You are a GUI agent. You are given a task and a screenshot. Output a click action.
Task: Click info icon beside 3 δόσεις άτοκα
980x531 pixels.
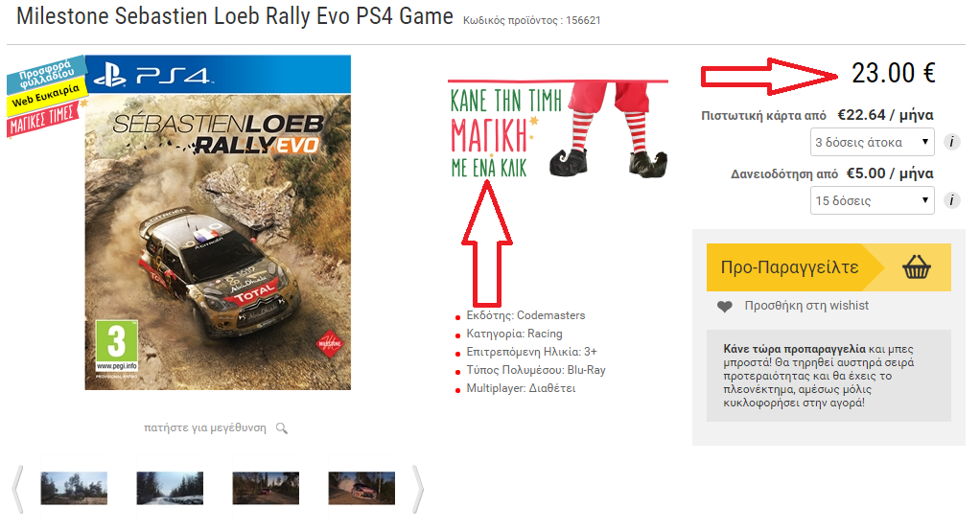coord(951,142)
